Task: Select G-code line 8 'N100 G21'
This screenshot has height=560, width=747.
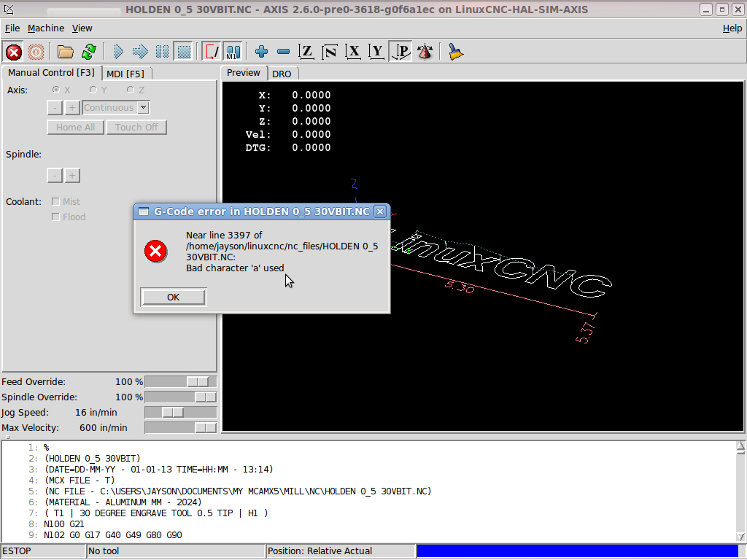Action: click(x=64, y=524)
